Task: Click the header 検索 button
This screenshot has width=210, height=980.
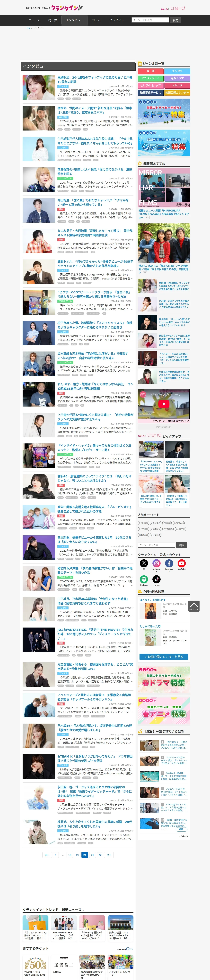Action: click(x=175, y=20)
